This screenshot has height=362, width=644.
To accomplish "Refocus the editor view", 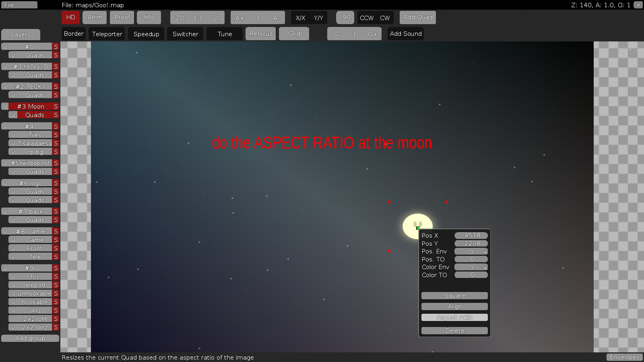I will point(260,33).
